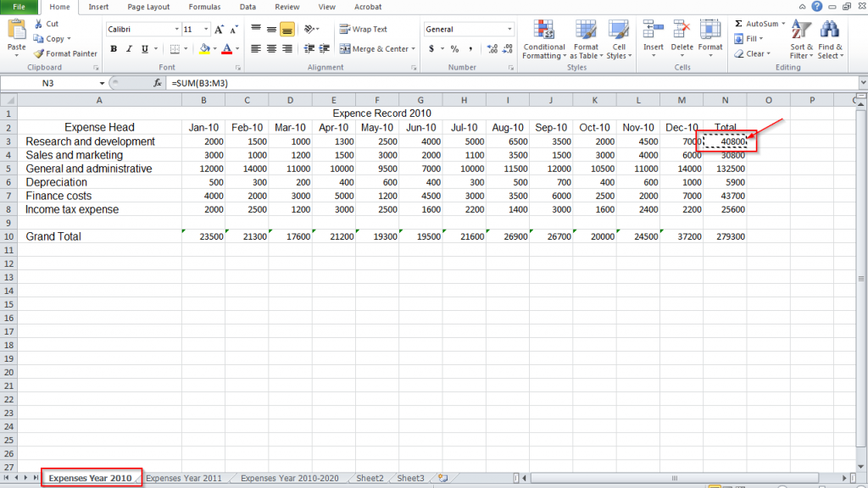868x488 pixels.
Task: Open the Excel Help question mark
Action: pos(816,7)
